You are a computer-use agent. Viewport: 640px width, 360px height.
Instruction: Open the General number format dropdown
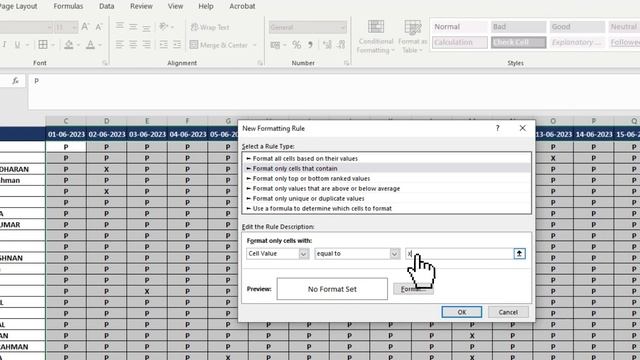[342, 27]
